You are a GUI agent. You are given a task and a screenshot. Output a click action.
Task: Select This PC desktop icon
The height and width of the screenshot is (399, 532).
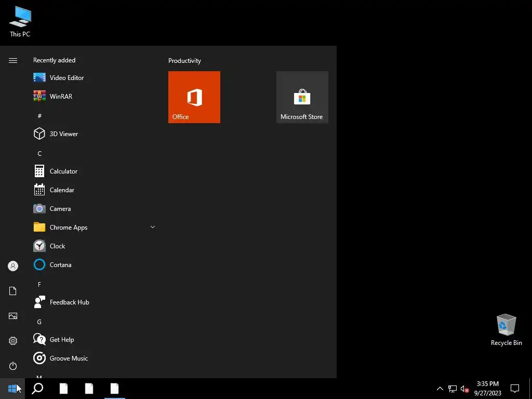coord(20,21)
